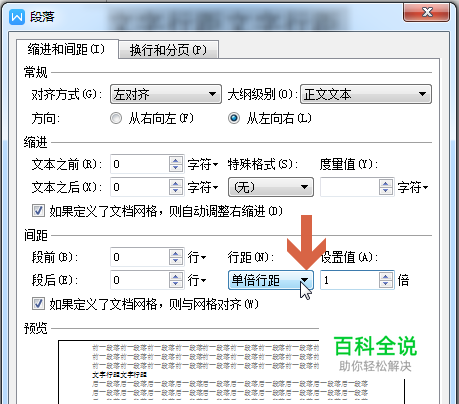Decrease 文本之前 indent with down arrow

pyautogui.click(x=176, y=168)
